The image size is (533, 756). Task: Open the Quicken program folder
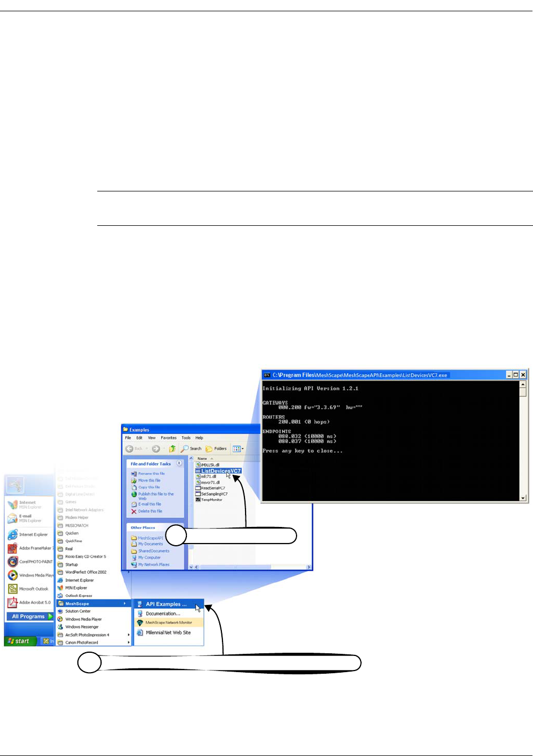[68, 533]
